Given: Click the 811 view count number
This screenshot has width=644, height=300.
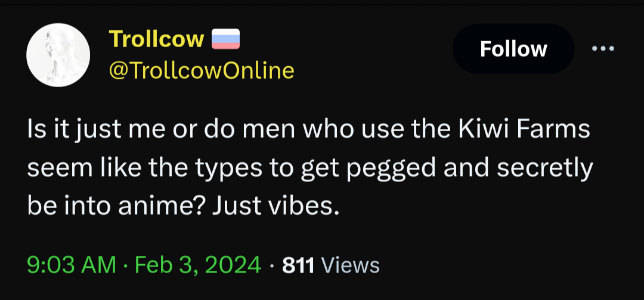Looking at the screenshot, I should [x=298, y=265].
